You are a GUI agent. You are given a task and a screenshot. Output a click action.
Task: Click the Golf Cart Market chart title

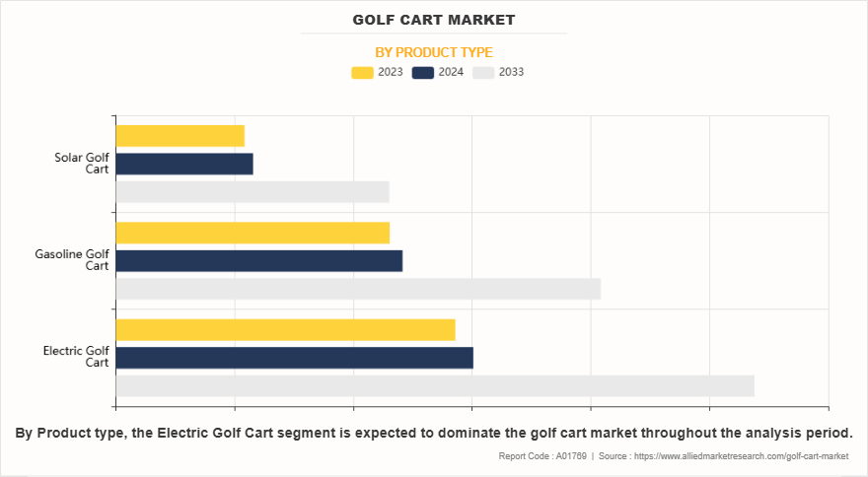(x=434, y=20)
